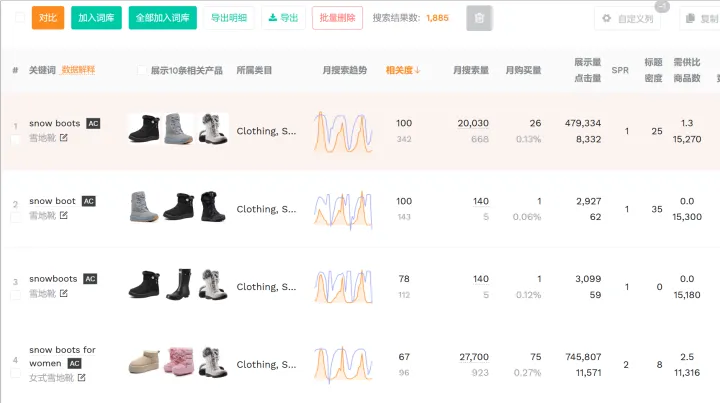
Task: Open white fur boot thumbnail in snow boots row
Action: click(213, 129)
